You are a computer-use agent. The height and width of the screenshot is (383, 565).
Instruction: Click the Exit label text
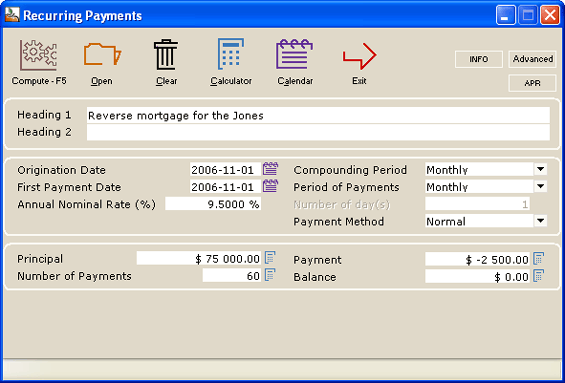[x=359, y=81]
